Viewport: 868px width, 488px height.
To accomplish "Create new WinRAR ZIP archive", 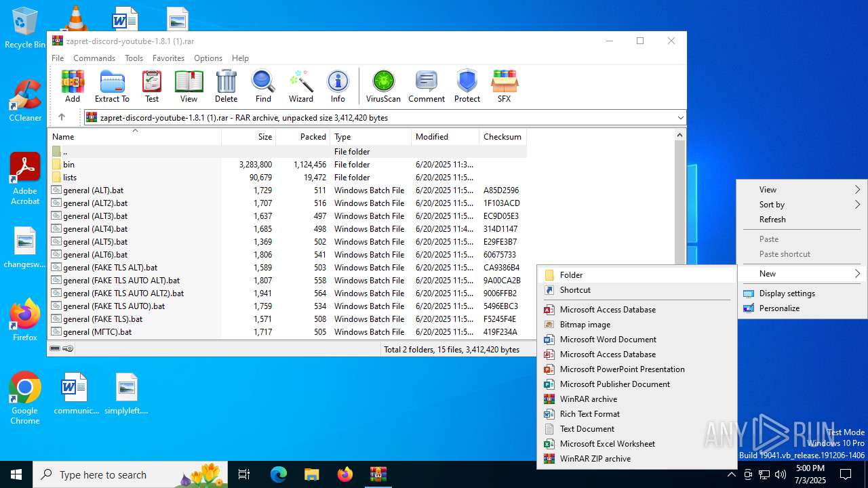I will 637,459.
